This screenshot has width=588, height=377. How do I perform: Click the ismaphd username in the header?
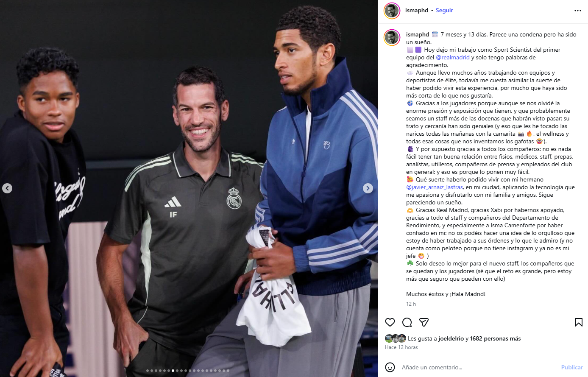tap(417, 11)
